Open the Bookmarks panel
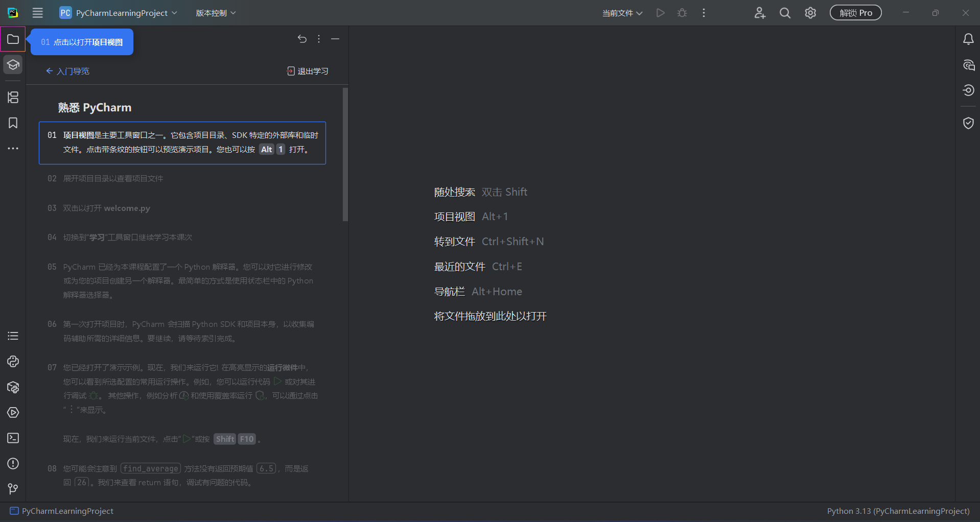Screen dimensions: 980x522 [13, 123]
